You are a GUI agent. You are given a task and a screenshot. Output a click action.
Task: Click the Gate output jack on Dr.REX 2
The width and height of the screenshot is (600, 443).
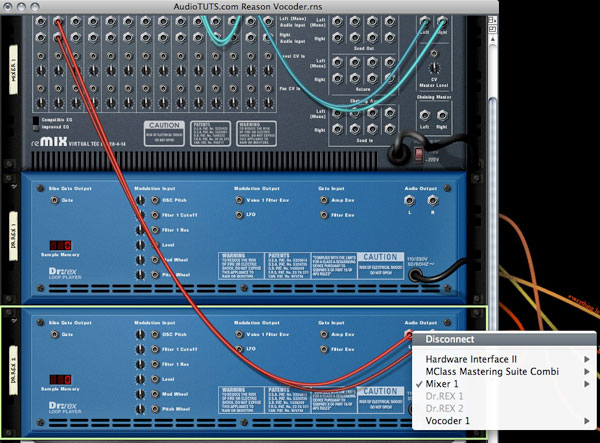(55, 334)
